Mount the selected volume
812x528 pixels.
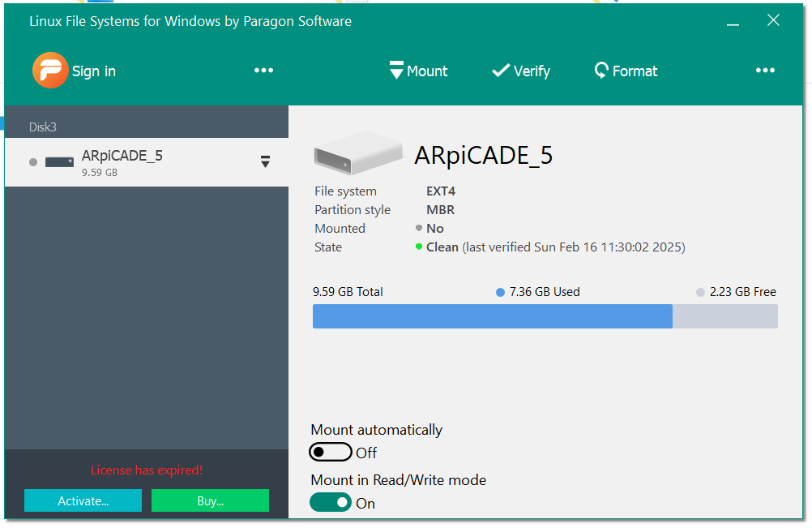[418, 71]
